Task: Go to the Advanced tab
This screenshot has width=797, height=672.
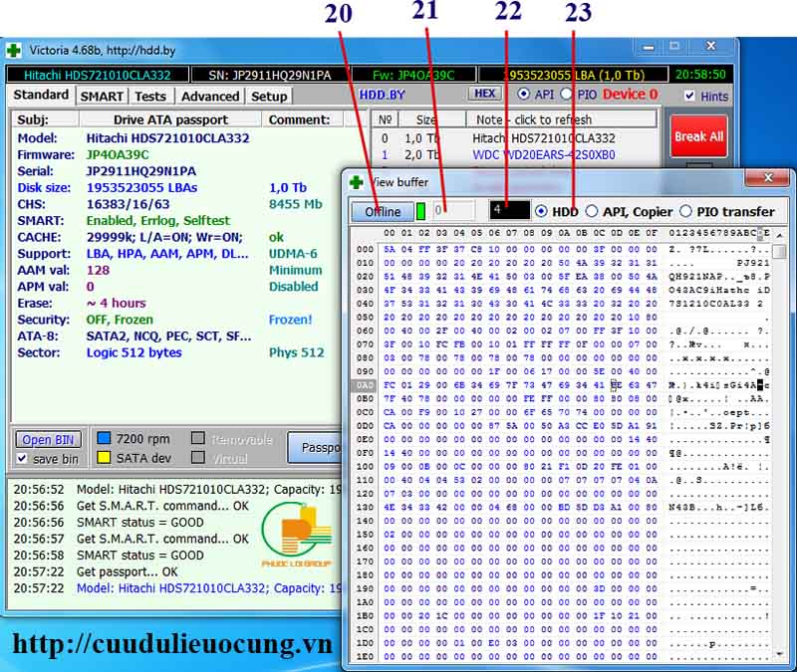Action: click(x=209, y=96)
